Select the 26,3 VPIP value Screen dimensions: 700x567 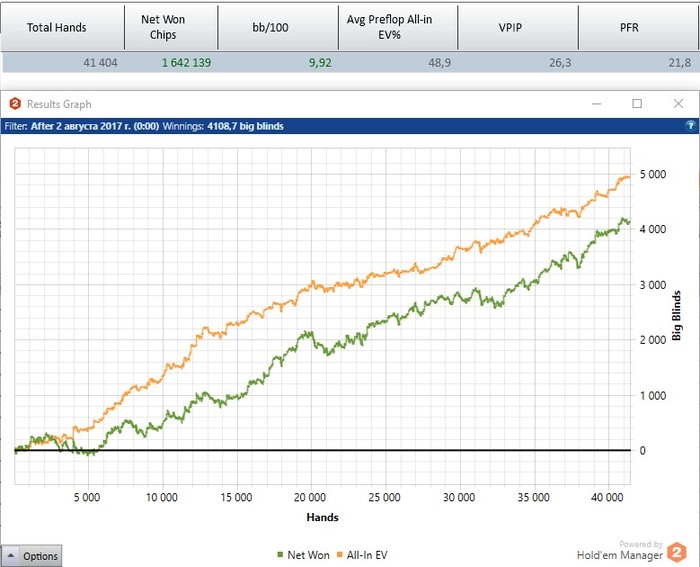560,63
